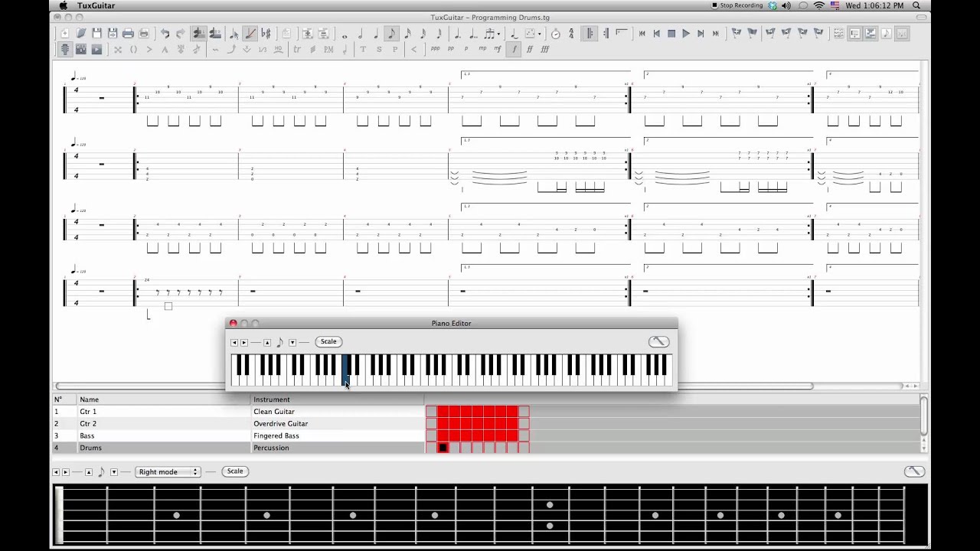Click the Stop Recording menu bar item
Image resolution: width=980 pixels, height=551 pixels.
pyautogui.click(x=737, y=5)
